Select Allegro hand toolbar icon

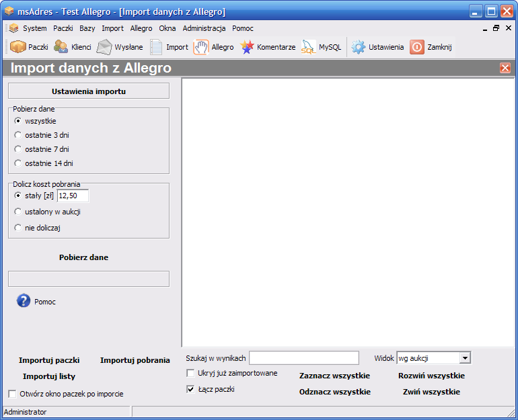(x=201, y=47)
